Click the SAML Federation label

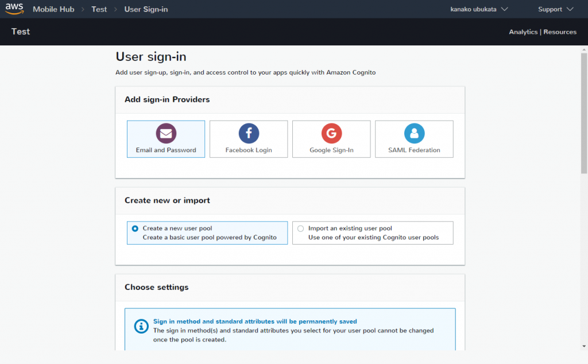(x=414, y=150)
